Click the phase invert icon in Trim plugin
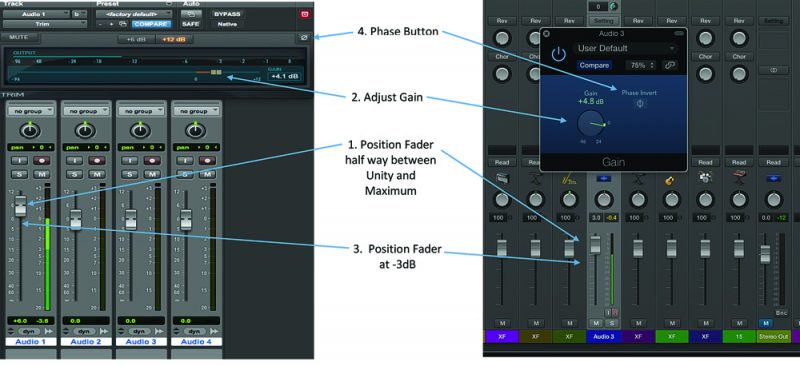Screen dimensions: 800x366 click(x=304, y=38)
